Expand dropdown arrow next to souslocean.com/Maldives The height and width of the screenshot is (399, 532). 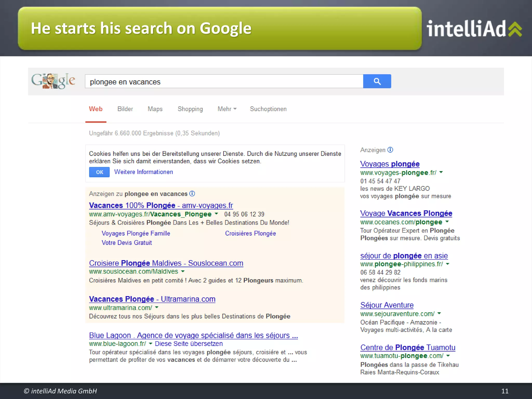click(x=183, y=271)
